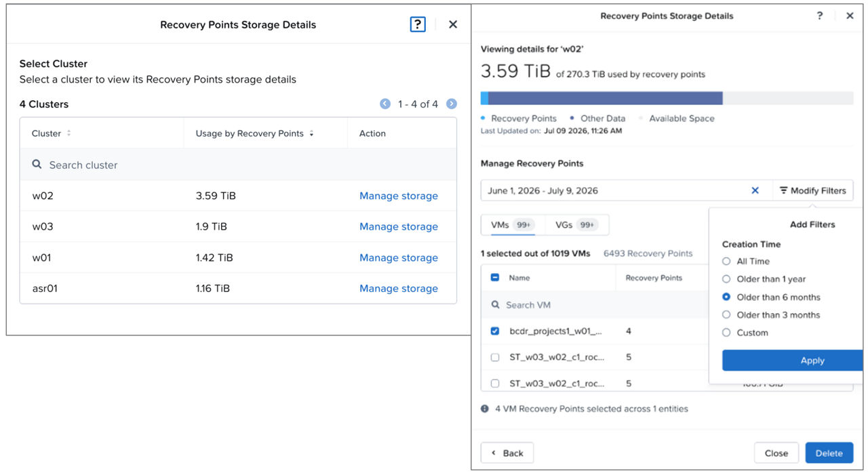868x473 pixels.
Task: Select w02 cluster name cell
Action: click(x=43, y=196)
